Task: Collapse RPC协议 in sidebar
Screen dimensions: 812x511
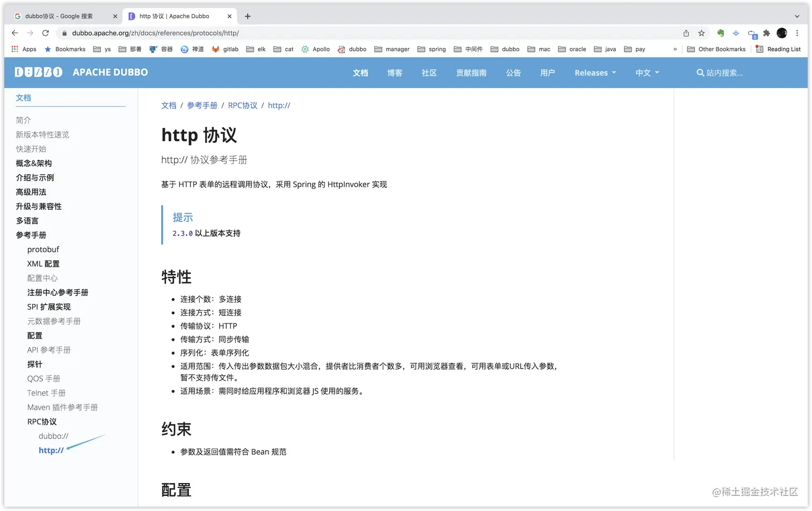Action: click(42, 422)
